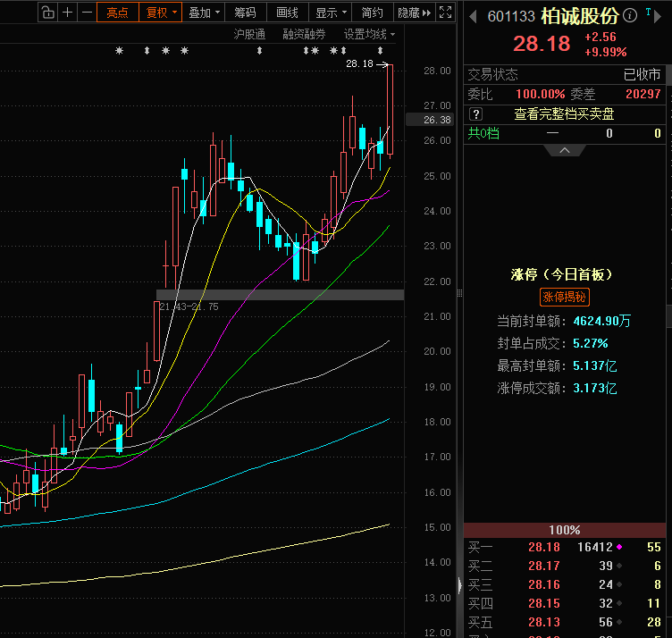The image size is (672, 638).
Task: Click the small T icon by stock name
Action: click(x=648, y=12)
